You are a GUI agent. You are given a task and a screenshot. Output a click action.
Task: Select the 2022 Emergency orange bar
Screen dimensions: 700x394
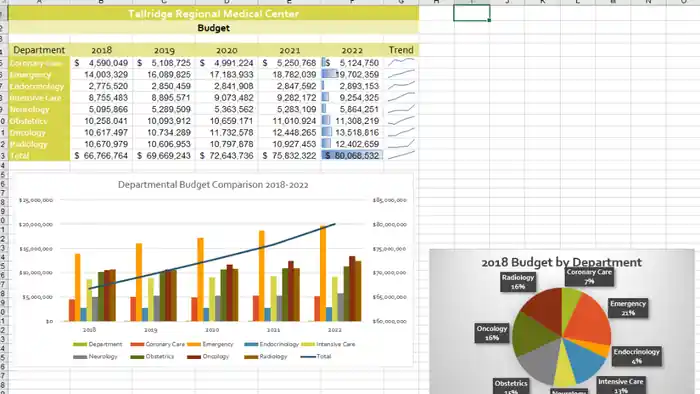(x=323, y=274)
